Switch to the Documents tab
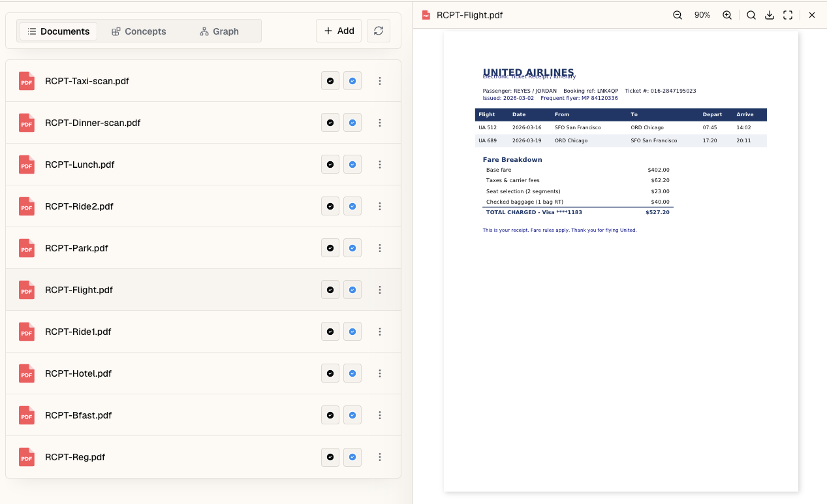Viewport: 827px width, 504px height. 58,31
